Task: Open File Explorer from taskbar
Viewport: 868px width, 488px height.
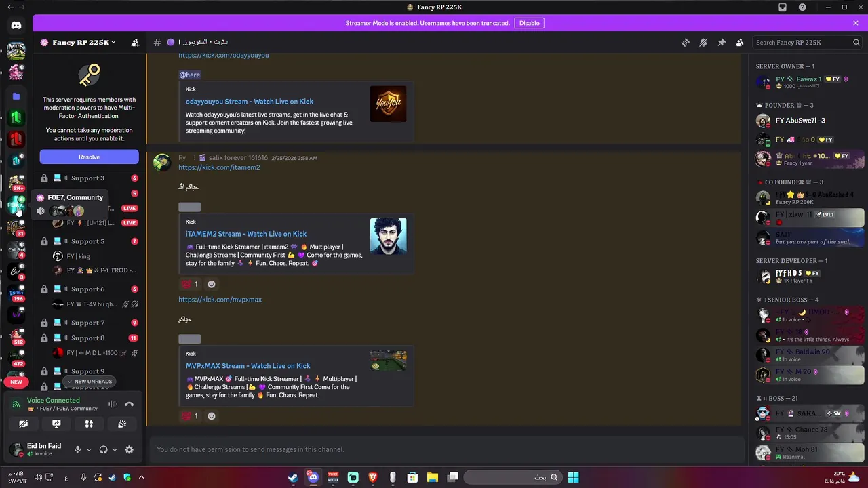Action: click(432, 477)
